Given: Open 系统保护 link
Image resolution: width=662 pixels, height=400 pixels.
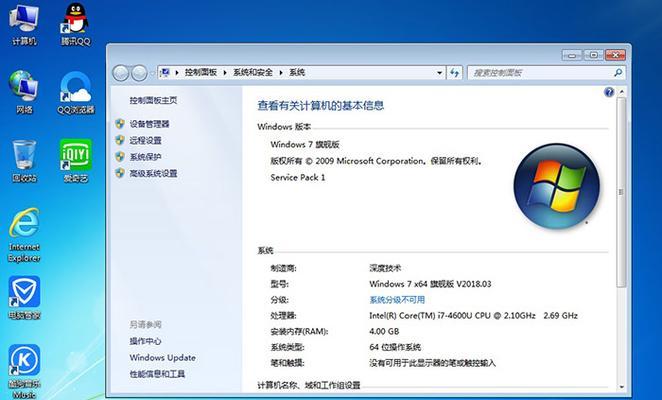Looking at the screenshot, I should (x=146, y=157).
